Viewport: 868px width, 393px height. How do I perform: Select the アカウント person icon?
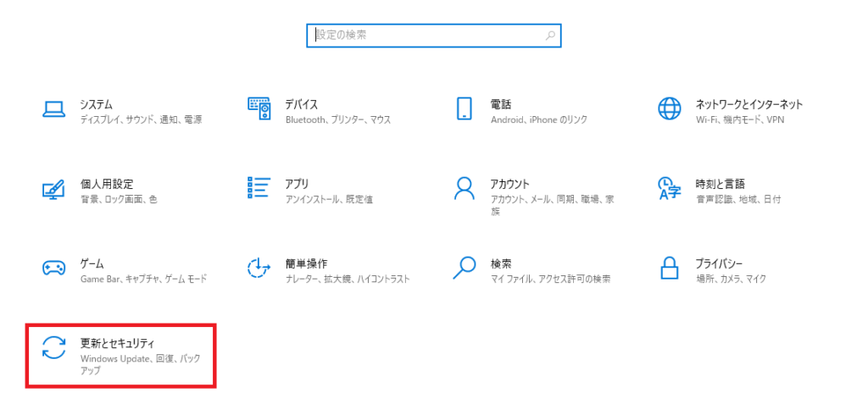[x=465, y=188]
